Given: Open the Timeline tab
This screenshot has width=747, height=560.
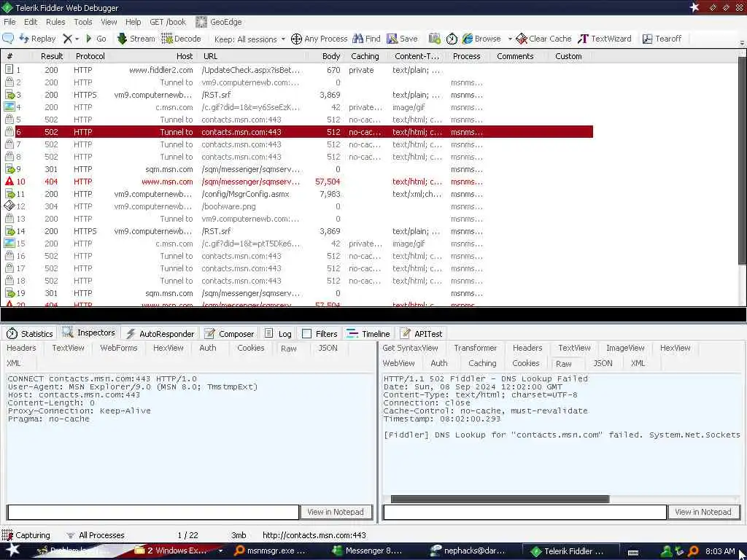Looking at the screenshot, I should (x=368, y=334).
